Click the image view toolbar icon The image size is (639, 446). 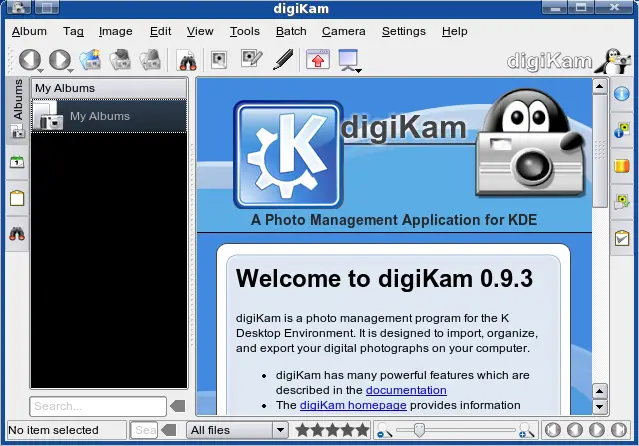click(x=219, y=60)
